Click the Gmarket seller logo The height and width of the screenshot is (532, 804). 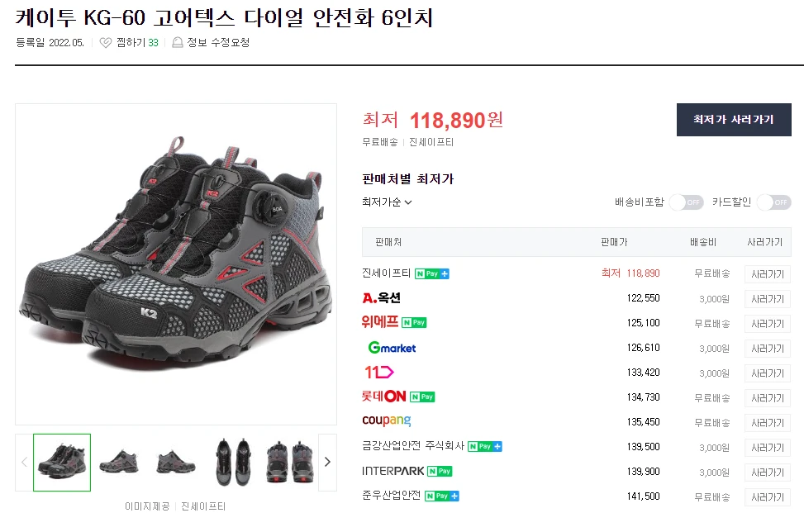(x=392, y=348)
